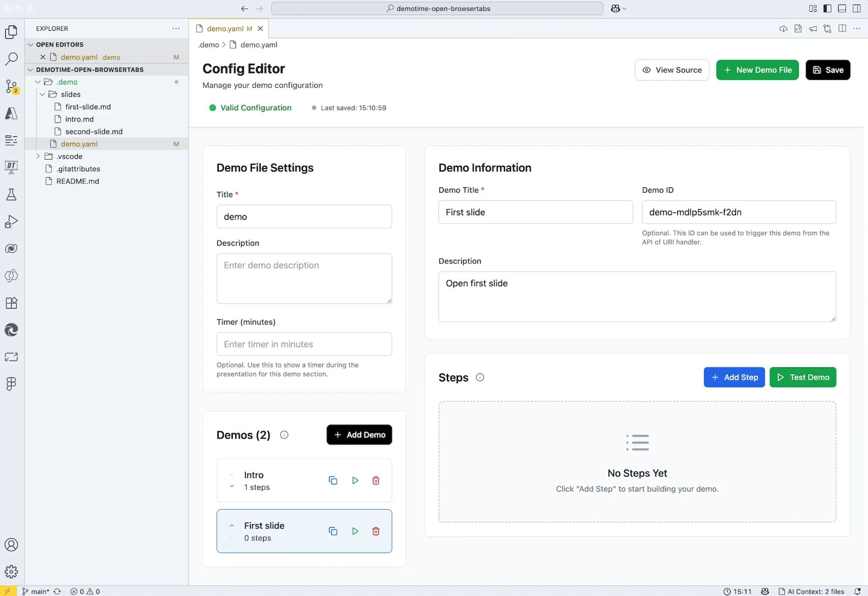868x596 pixels.
Task: Toggle the bottom panel layout icon
Action: [x=842, y=8]
